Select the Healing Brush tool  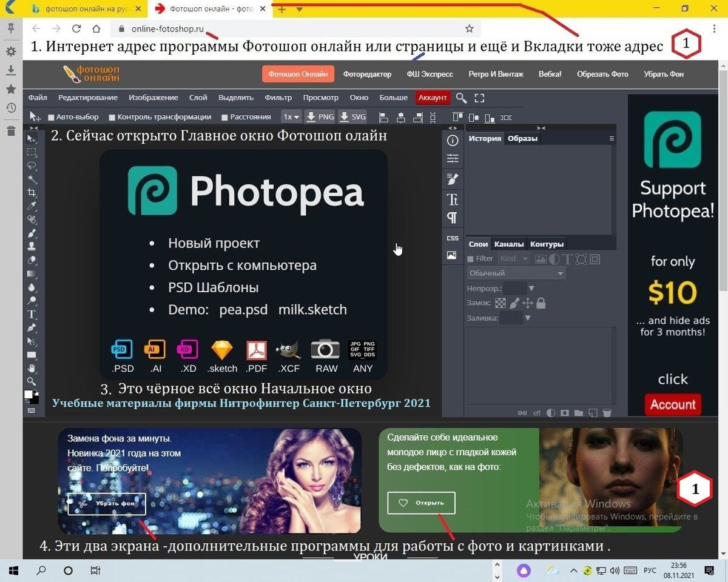[x=32, y=219]
